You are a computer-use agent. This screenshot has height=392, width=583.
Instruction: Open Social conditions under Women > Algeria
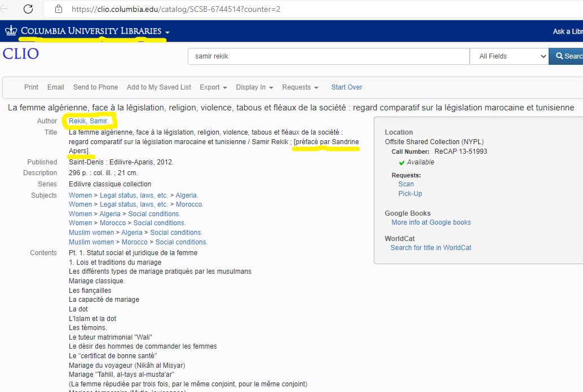click(154, 213)
